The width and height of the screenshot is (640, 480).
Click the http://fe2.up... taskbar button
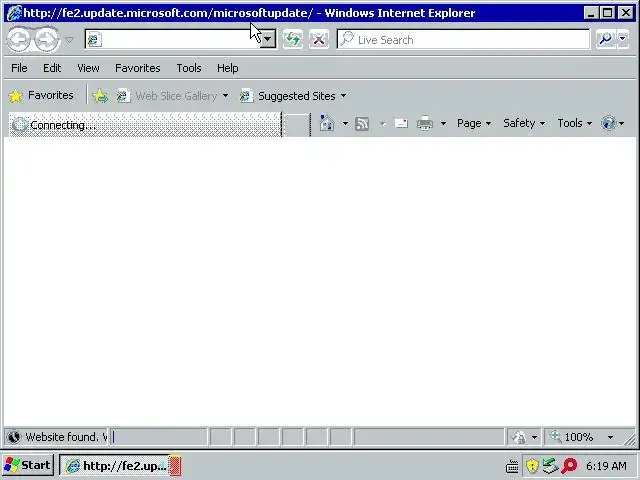120,466
